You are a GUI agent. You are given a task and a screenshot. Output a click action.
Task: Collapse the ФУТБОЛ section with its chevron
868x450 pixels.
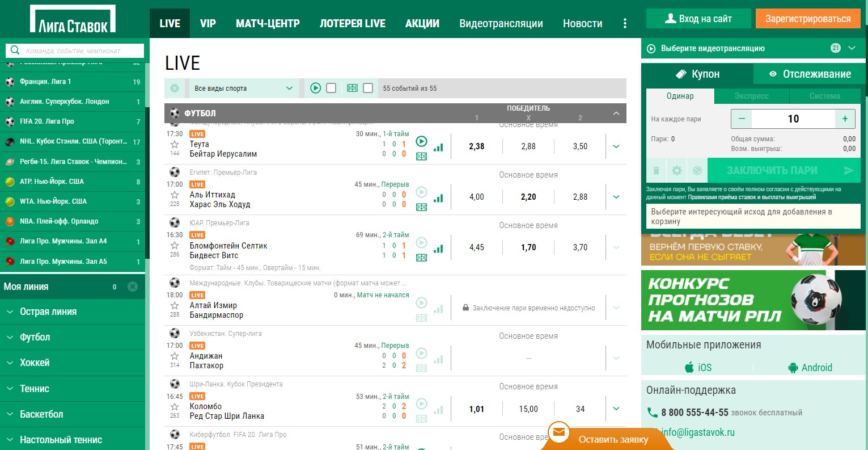616,113
